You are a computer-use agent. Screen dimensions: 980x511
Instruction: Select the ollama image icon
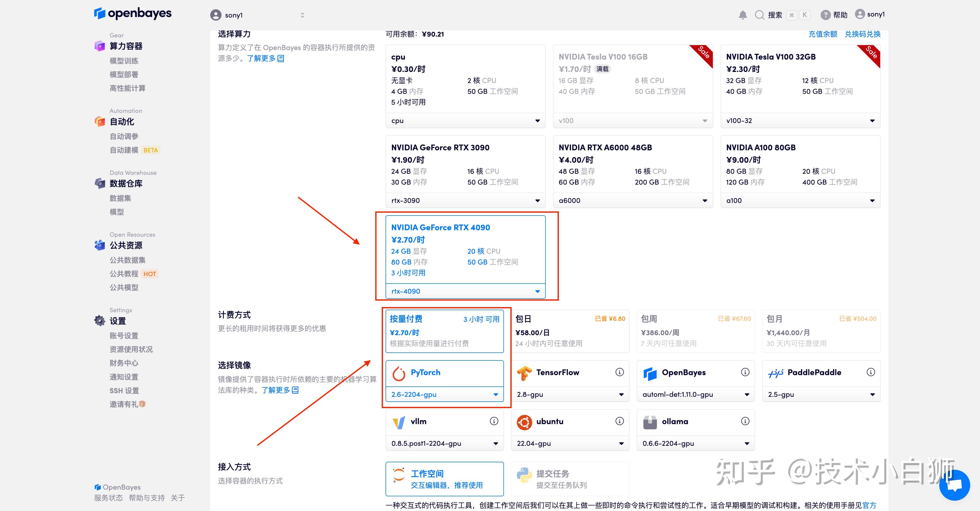650,422
